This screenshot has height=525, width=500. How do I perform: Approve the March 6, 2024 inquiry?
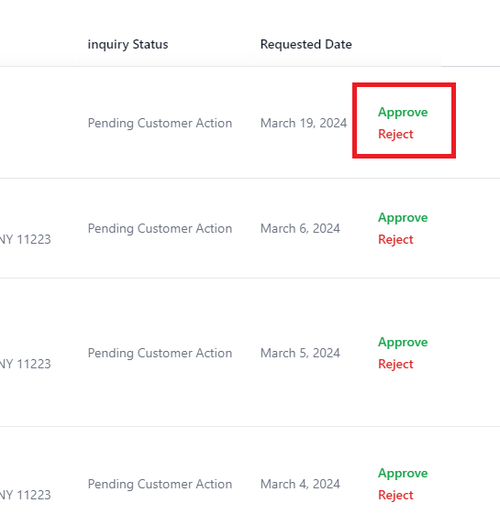403,218
